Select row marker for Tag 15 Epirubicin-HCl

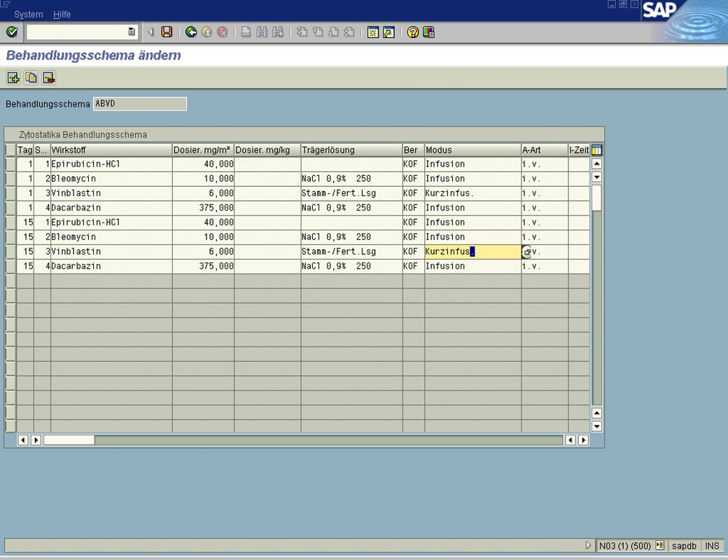coord(10,223)
